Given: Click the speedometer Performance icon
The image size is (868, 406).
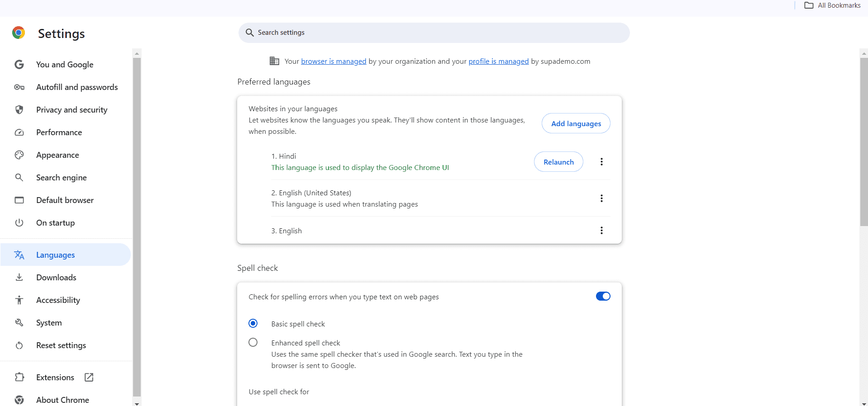Looking at the screenshot, I should pos(19,132).
